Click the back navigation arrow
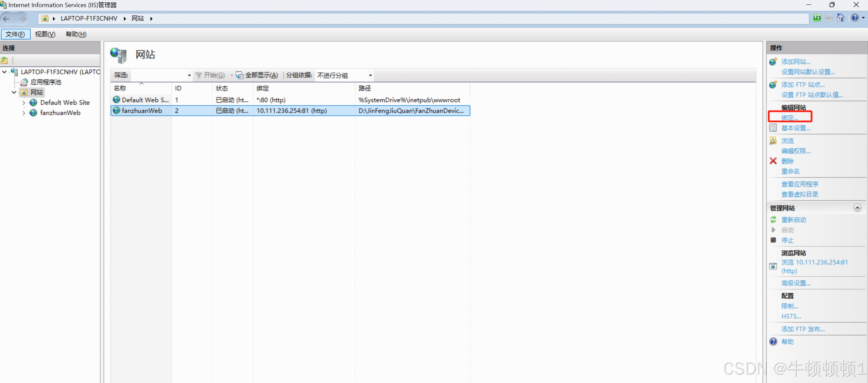 point(6,19)
